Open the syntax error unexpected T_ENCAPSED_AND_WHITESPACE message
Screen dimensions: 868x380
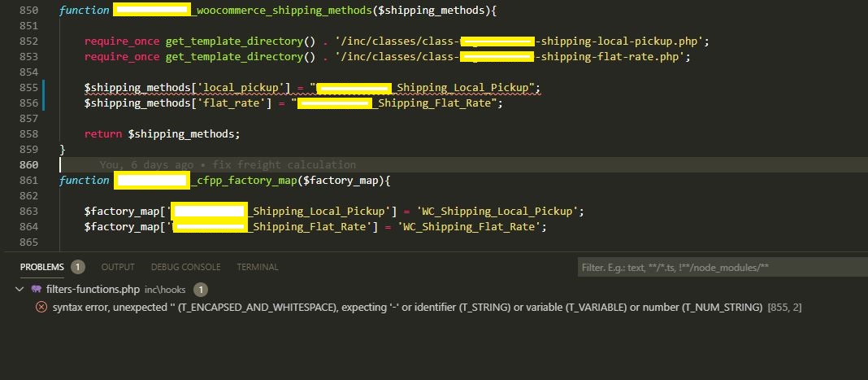click(407, 307)
